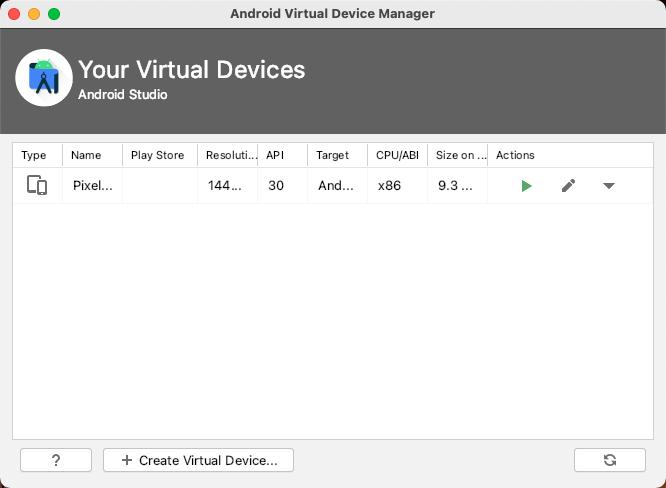Sort by the CPU/ABI column header
This screenshot has width=666, height=488.
pyautogui.click(x=397, y=155)
